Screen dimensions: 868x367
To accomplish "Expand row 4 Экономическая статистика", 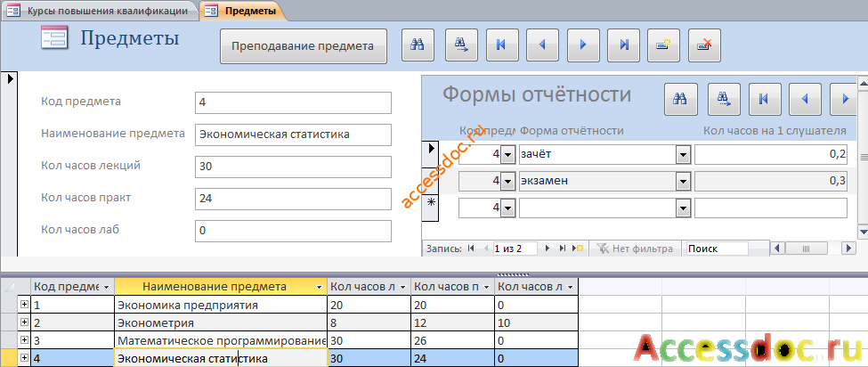I will click(x=24, y=358).
